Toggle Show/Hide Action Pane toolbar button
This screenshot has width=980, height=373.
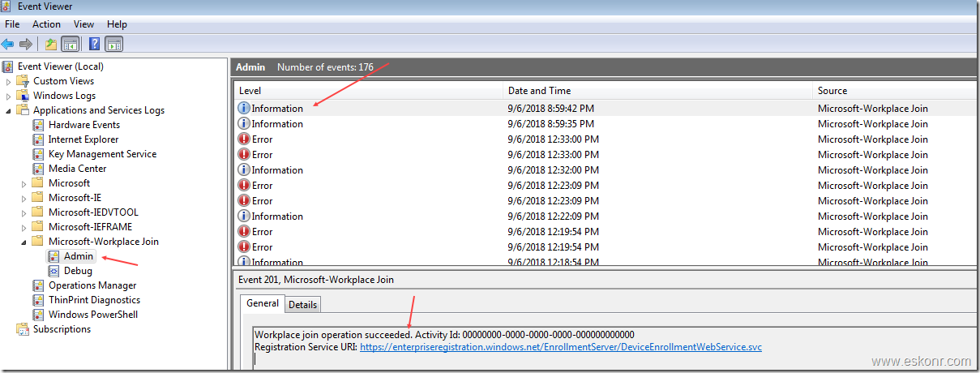point(113,44)
